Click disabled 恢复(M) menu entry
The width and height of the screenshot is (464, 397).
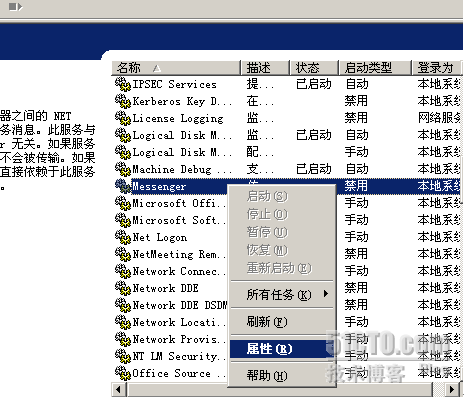pyautogui.click(x=282, y=250)
